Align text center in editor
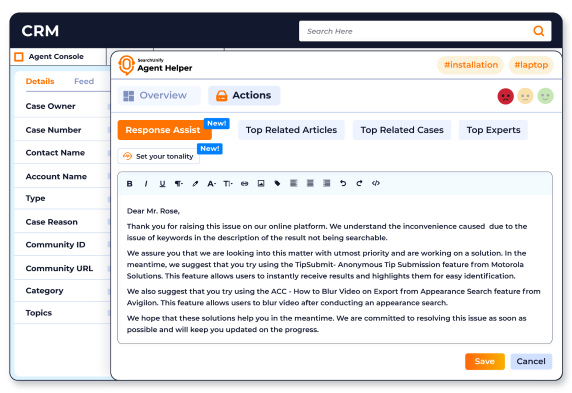 pyautogui.click(x=310, y=183)
